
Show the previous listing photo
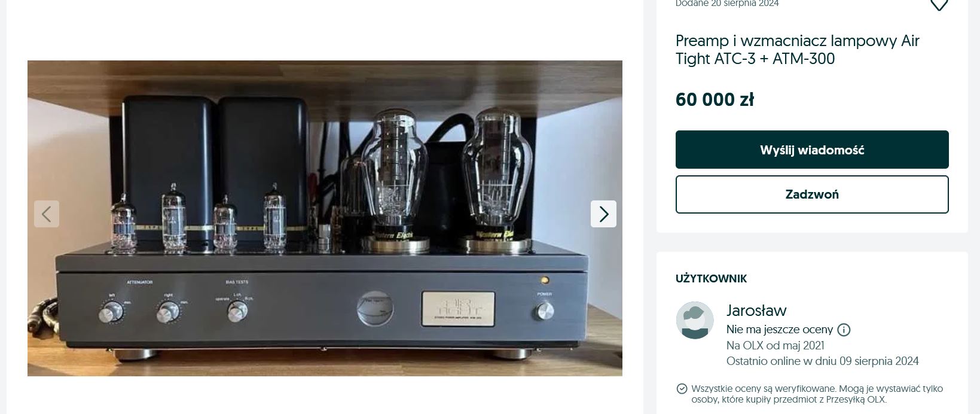pos(47,214)
